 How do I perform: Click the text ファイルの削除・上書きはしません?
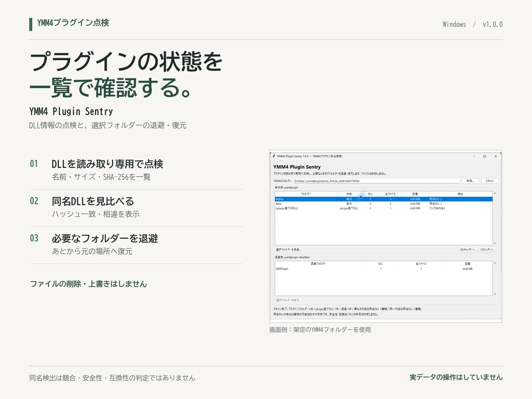(88, 284)
